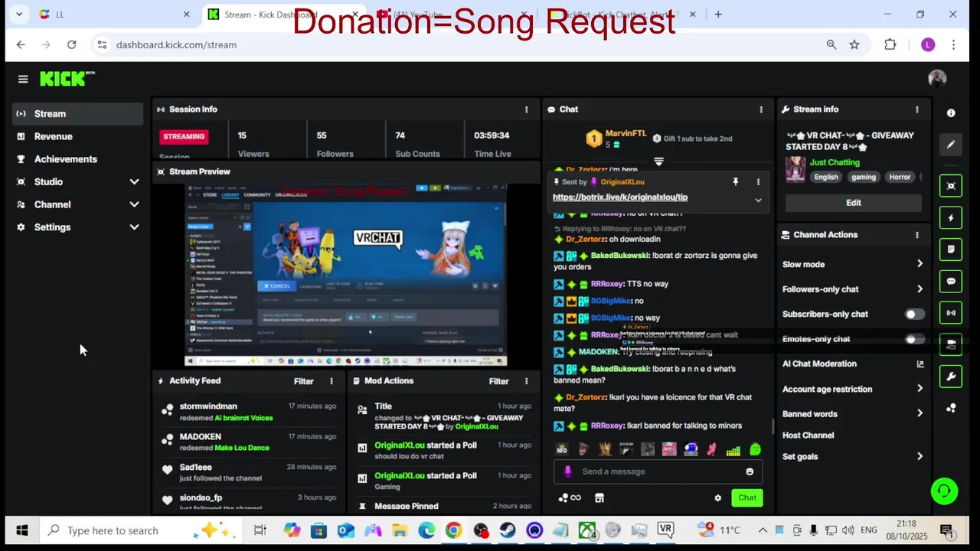Expand the Studio sidebar section

pos(134,181)
